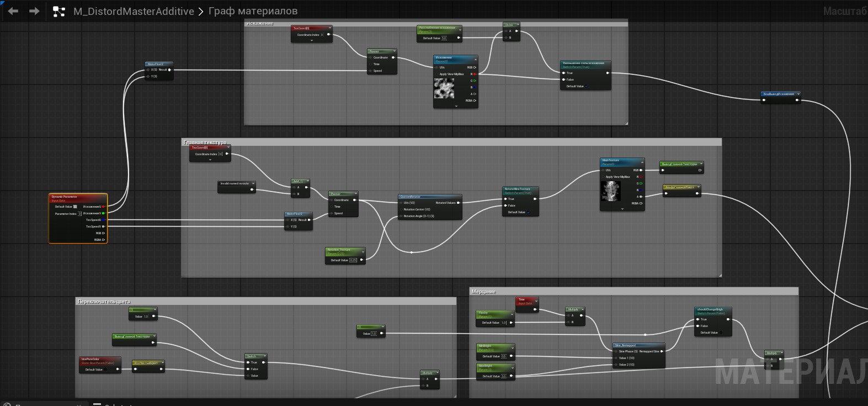This screenshot has height=406, width=868.
Task: Click blue B output pin of Искажение texture
Action: [x=475, y=87]
